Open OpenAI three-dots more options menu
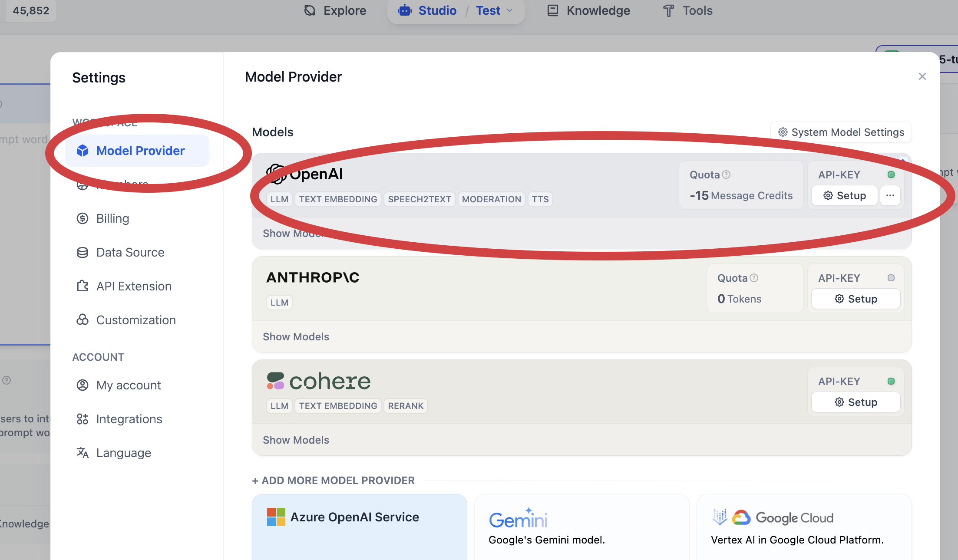The height and width of the screenshot is (560, 958). 890,195
